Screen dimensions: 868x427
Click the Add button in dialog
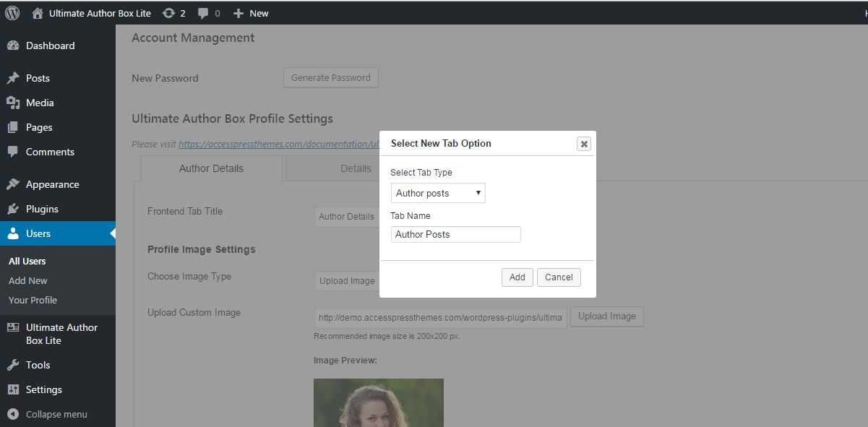(x=517, y=277)
